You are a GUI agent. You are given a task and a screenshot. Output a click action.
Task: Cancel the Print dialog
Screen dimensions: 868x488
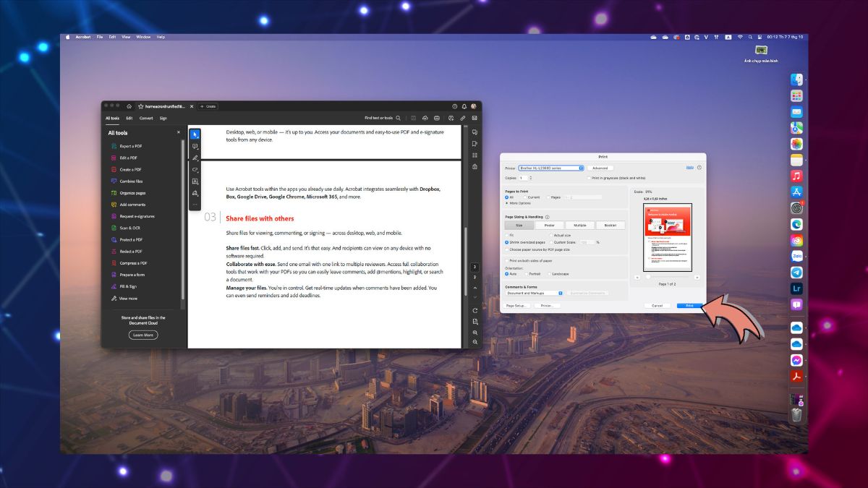(657, 306)
